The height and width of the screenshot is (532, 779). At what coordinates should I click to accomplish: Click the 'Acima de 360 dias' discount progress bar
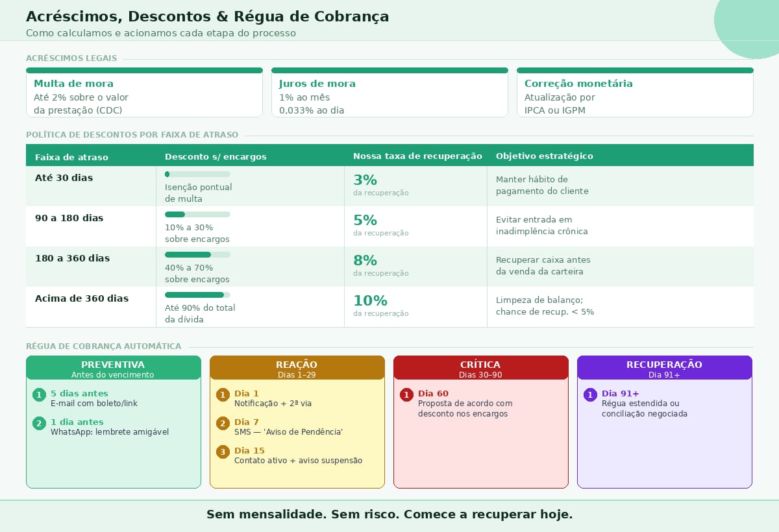(x=197, y=295)
